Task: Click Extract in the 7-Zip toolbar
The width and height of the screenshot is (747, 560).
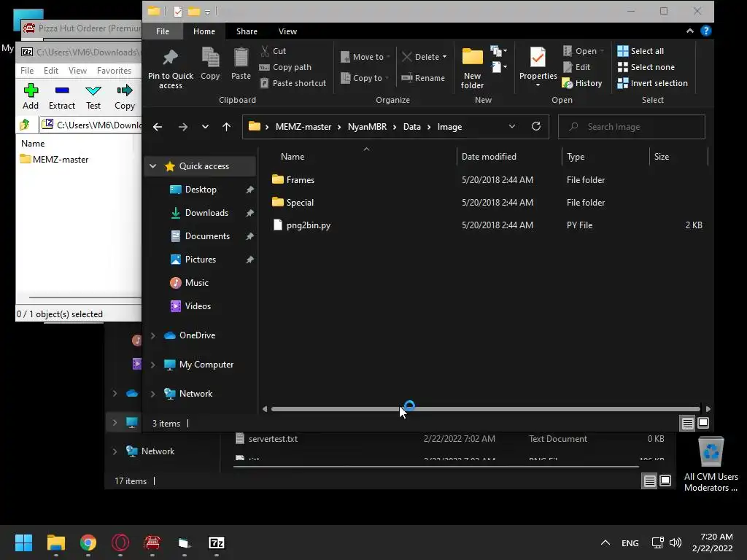Action: point(62,97)
